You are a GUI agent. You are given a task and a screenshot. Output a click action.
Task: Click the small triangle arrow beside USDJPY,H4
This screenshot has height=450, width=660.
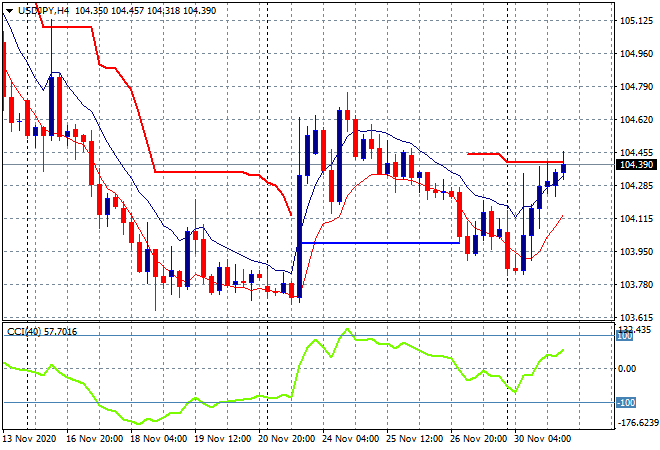9,11
